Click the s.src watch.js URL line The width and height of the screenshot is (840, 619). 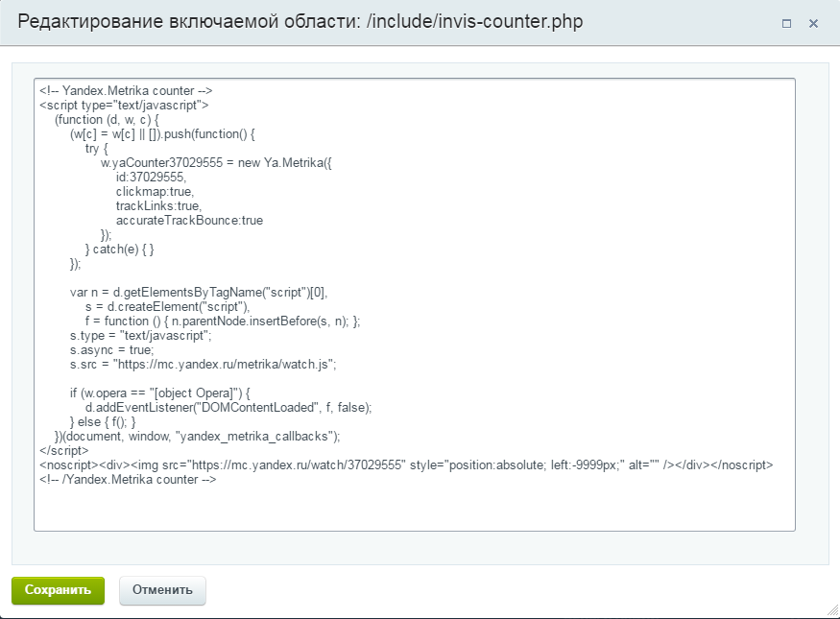pyautogui.click(x=203, y=365)
